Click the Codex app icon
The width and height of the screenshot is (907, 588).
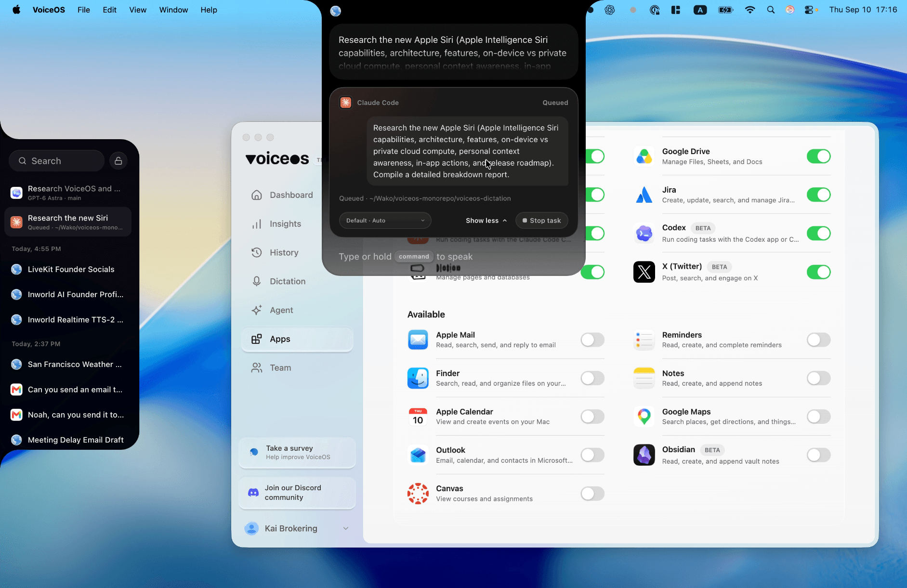(644, 234)
